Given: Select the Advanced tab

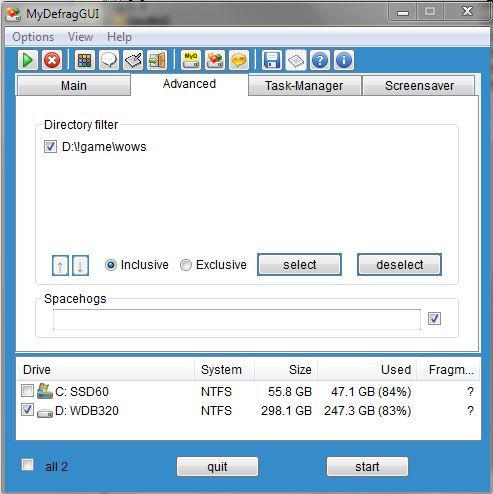Looking at the screenshot, I should (189, 84).
